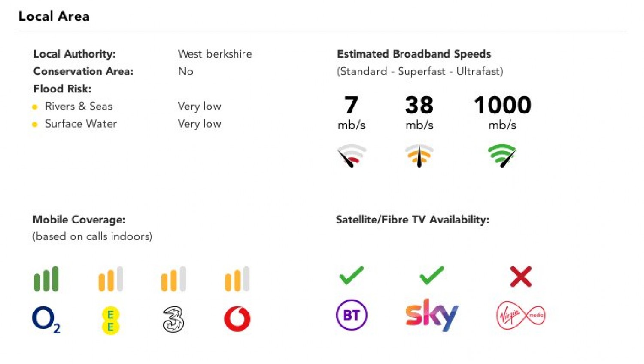This screenshot has height=364, width=644.
Task: Click the signal bars above Vodafone
Action: point(237,279)
